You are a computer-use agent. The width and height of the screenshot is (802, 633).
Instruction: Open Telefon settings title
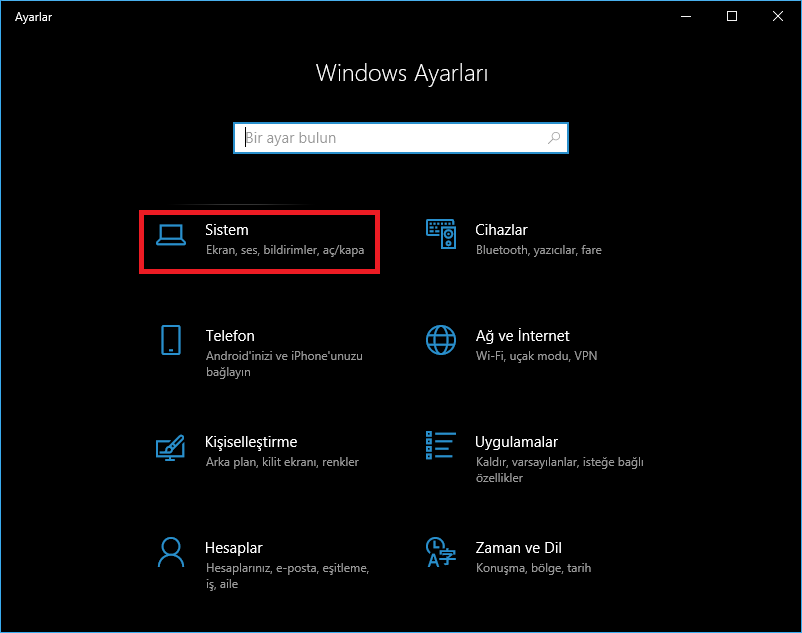230,336
